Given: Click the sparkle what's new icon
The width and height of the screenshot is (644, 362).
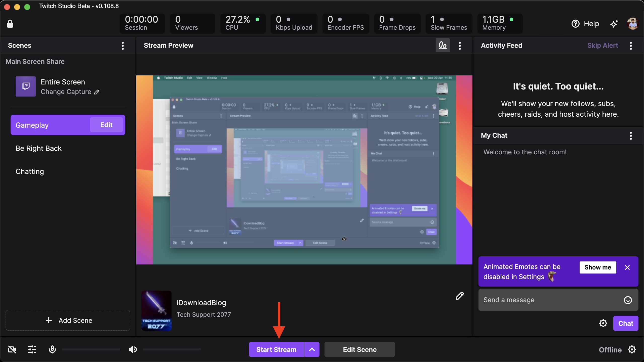Looking at the screenshot, I should point(614,24).
